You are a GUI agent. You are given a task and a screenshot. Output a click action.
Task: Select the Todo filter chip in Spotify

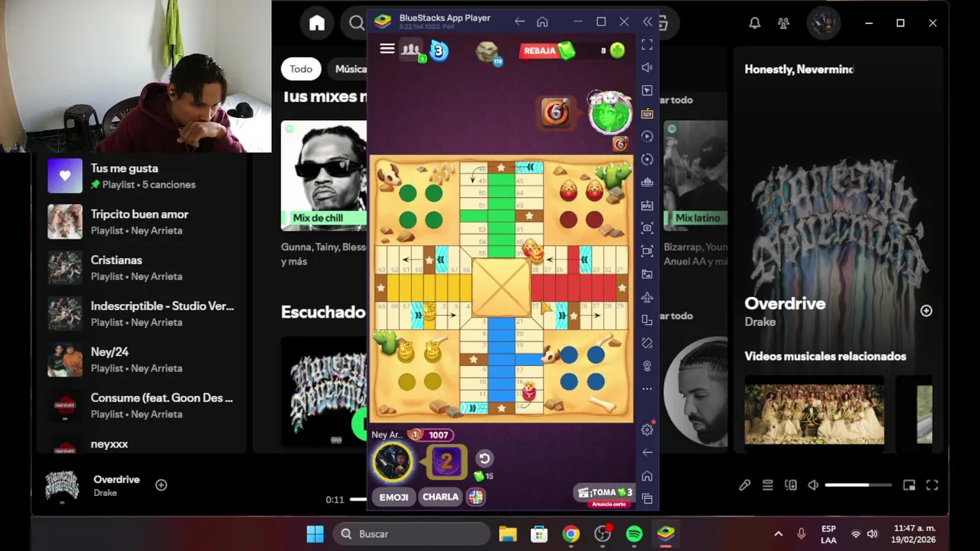tap(301, 69)
